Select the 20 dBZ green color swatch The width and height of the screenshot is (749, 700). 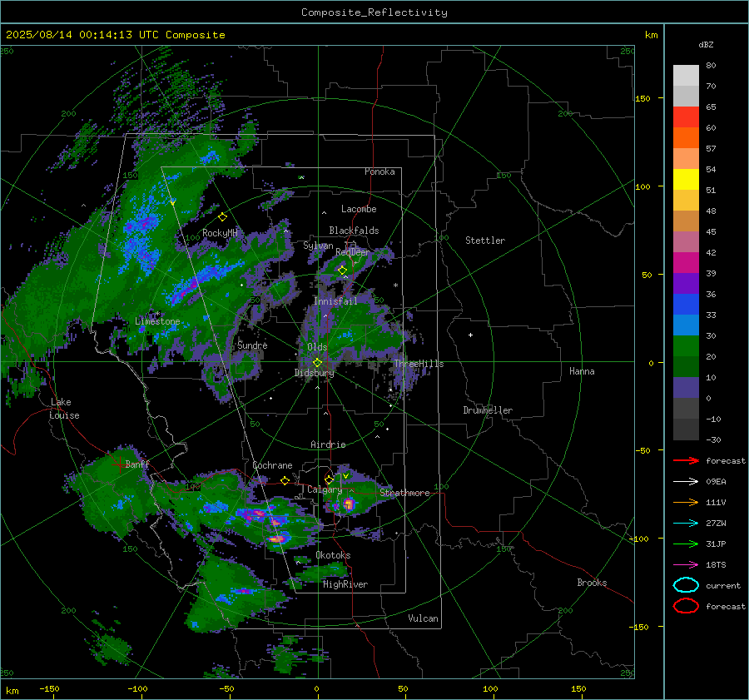686,345
